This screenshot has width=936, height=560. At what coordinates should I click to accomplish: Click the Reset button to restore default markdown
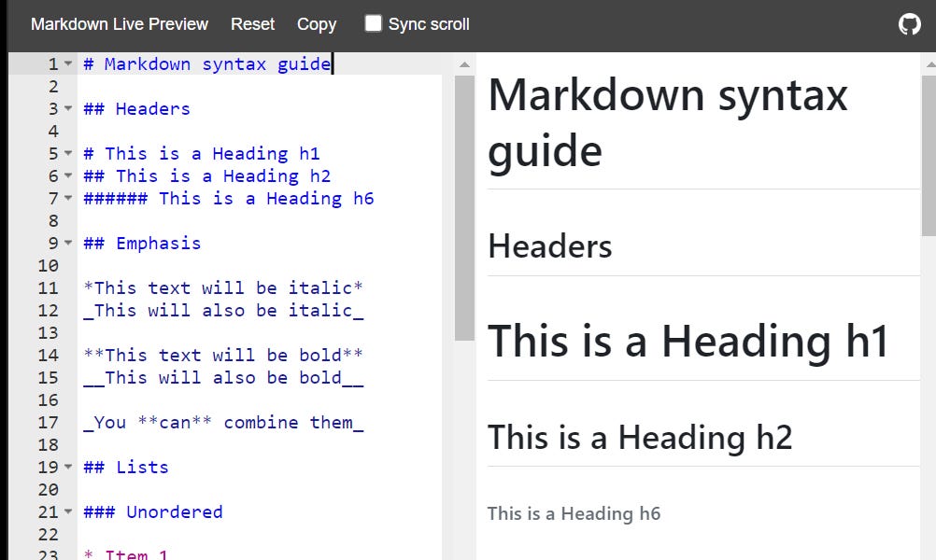point(252,24)
